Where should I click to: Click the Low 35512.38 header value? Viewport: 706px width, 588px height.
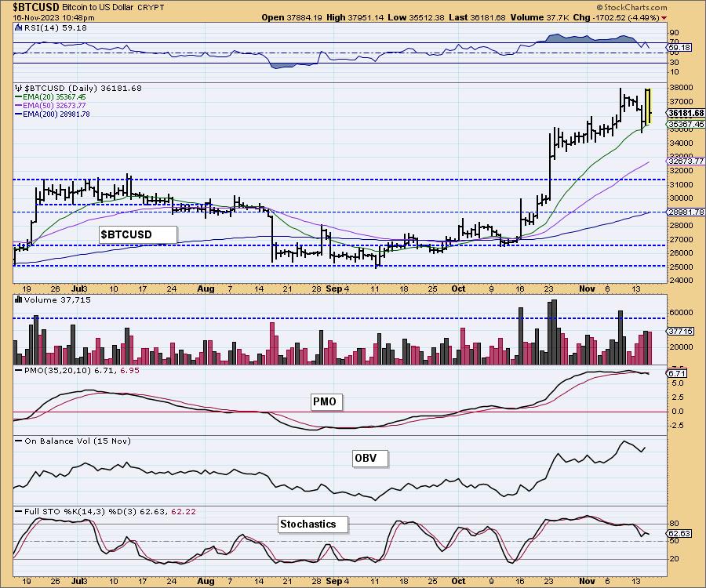(416, 17)
